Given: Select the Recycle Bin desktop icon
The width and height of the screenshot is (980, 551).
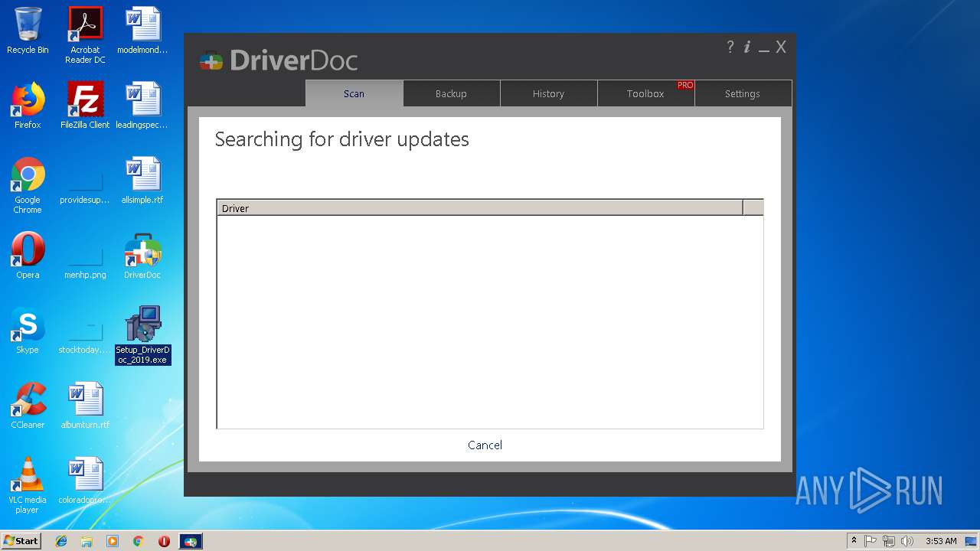Looking at the screenshot, I should click(28, 31).
